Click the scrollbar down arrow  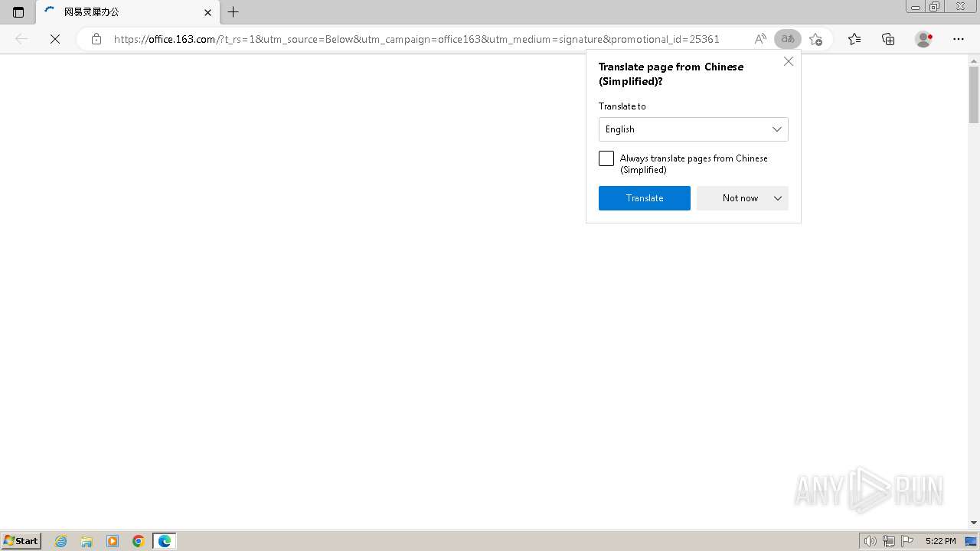tap(974, 523)
